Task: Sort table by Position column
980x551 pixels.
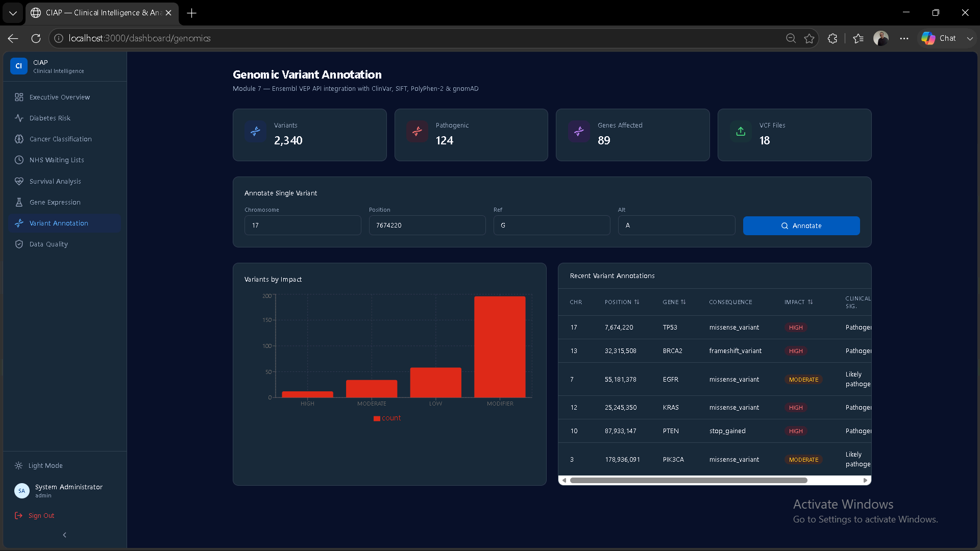Action: tap(622, 302)
